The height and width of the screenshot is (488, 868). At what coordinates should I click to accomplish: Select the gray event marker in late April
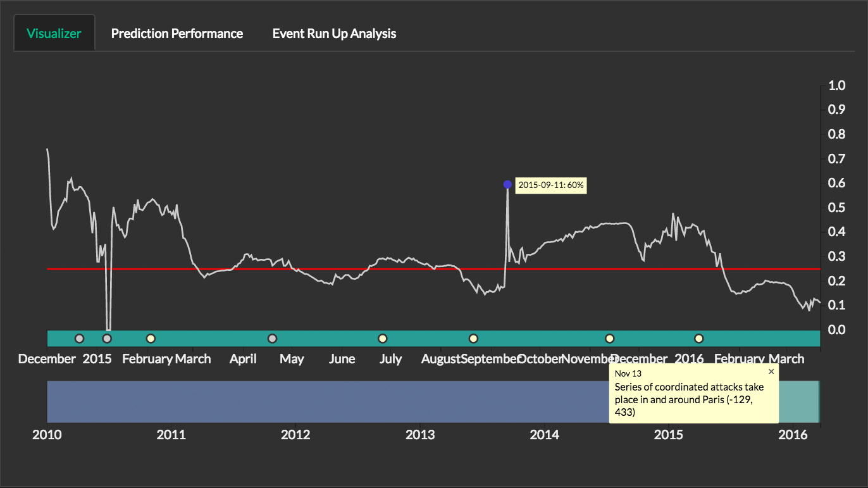[x=272, y=339]
